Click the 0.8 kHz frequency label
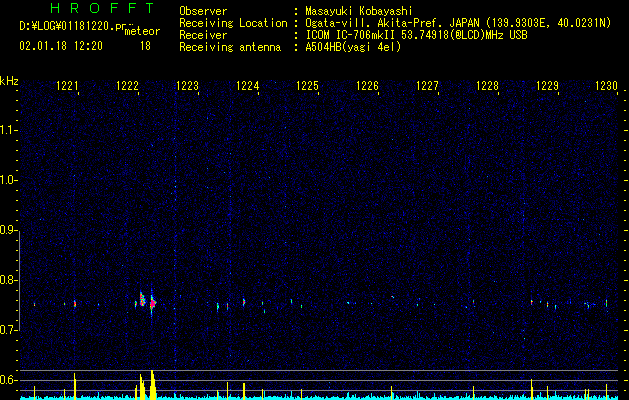This screenshot has width=629, height=400. [x=8, y=280]
